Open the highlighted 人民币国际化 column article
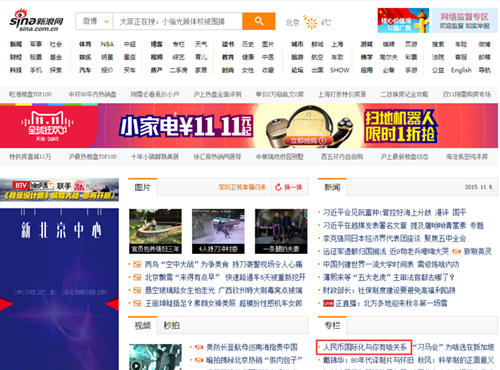Screen dimensions: 500x370 [364, 347]
